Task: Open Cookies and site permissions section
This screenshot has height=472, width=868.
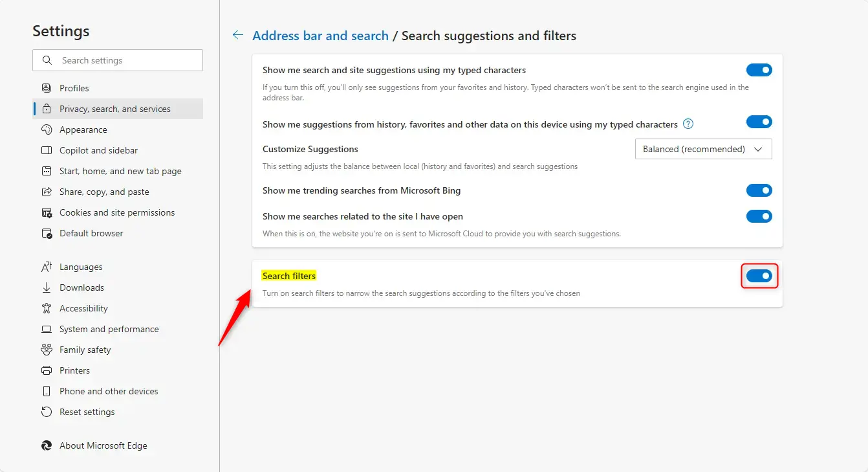Action: pos(117,212)
